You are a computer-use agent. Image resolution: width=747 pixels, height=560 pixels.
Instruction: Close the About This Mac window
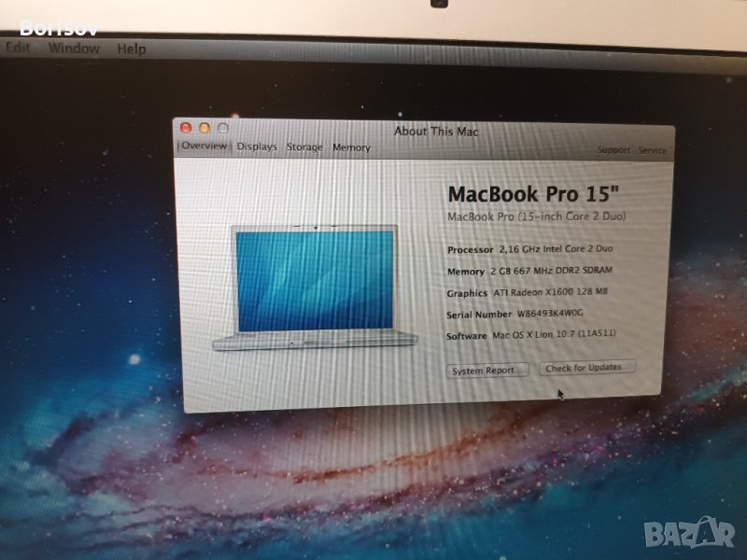point(186,128)
